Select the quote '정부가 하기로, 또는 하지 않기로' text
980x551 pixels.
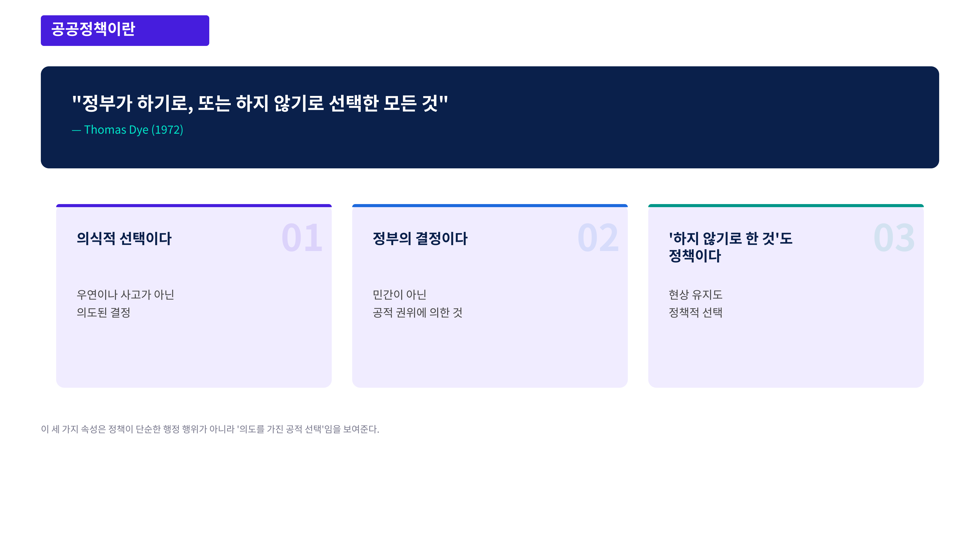pos(260,103)
